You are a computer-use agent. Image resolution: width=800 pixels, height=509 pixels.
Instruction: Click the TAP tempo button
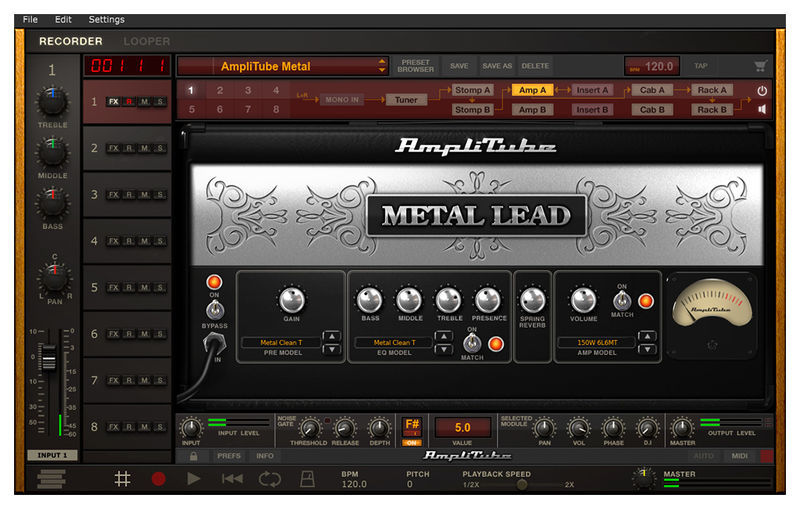tap(701, 66)
